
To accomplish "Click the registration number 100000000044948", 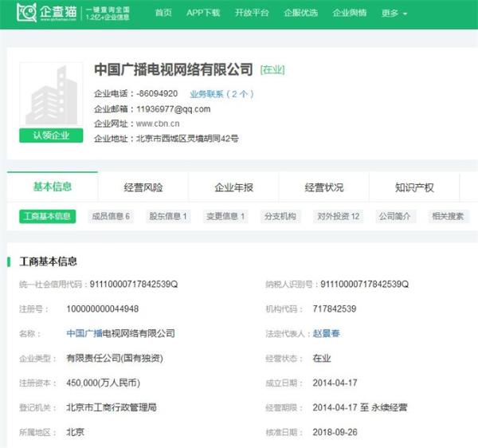I will click(x=103, y=309).
